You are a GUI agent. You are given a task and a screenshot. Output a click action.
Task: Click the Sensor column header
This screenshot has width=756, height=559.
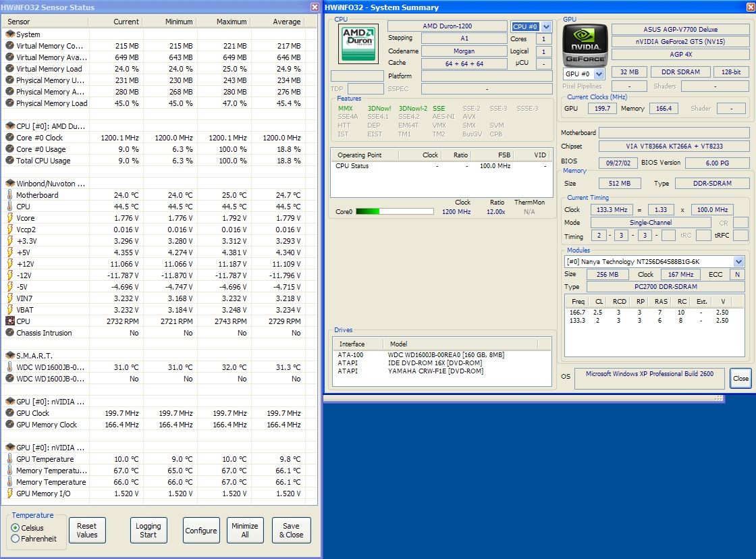[x=45, y=22]
